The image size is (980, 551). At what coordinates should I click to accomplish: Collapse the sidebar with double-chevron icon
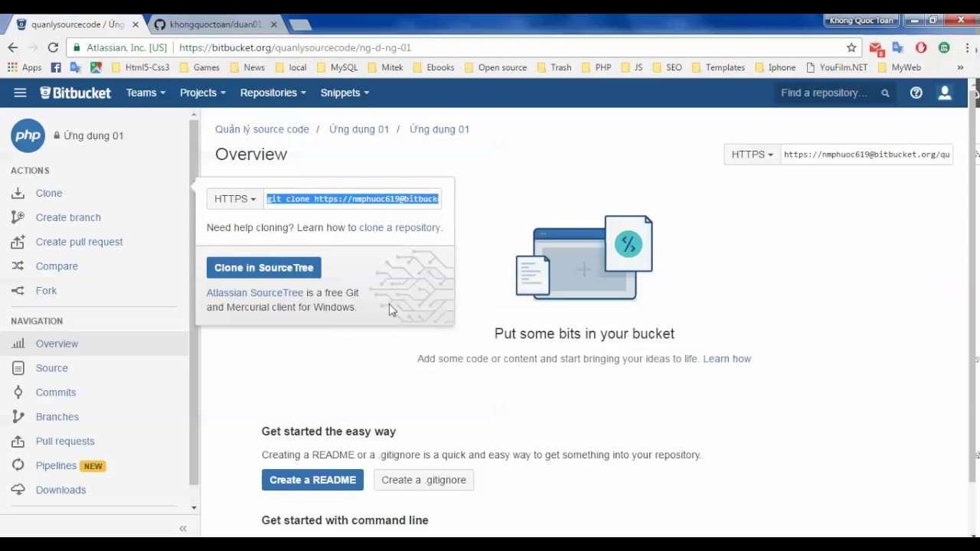tap(183, 528)
